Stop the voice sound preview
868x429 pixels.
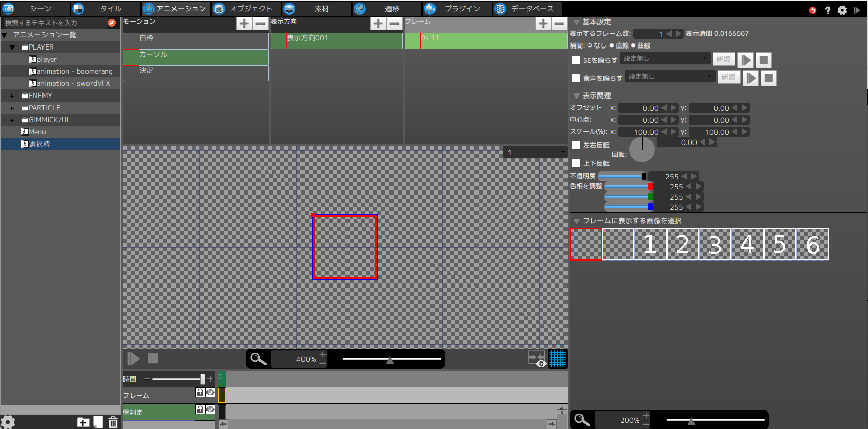tap(769, 78)
